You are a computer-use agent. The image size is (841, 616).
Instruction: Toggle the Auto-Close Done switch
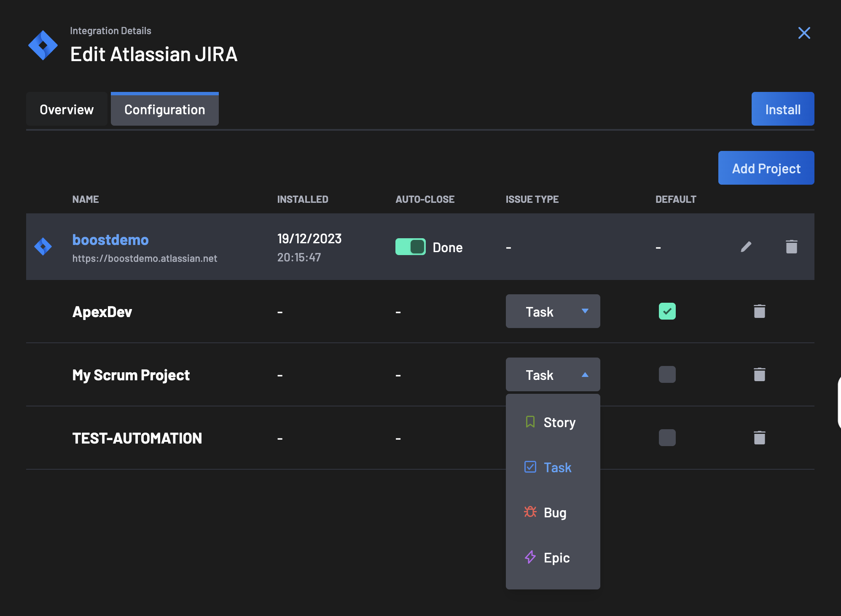[x=410, y=247]
